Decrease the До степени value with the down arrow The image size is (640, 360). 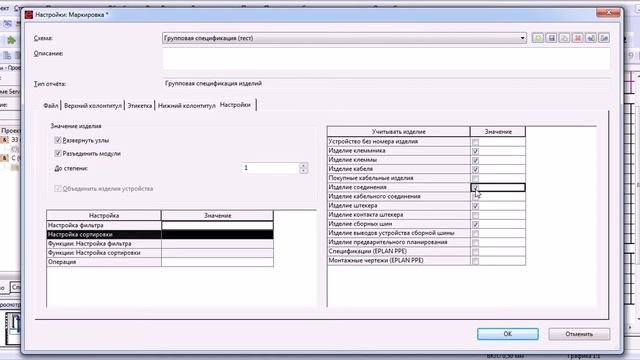coord(304,171)
